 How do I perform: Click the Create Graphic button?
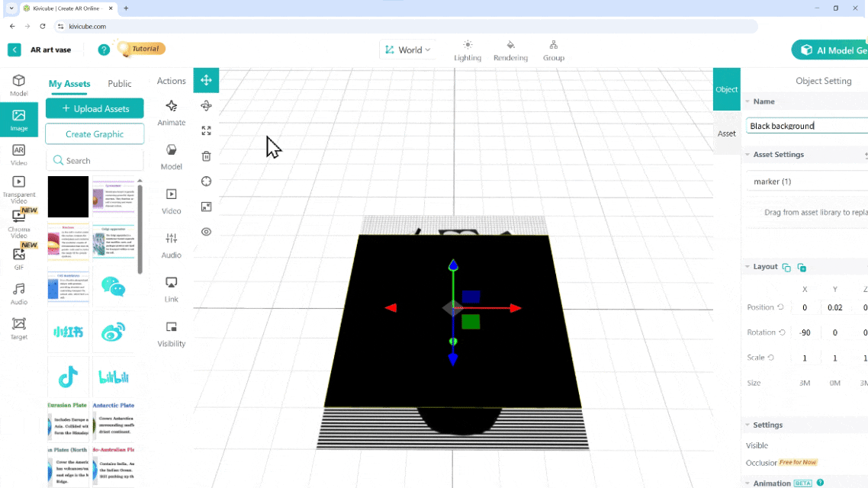(95, 134)
